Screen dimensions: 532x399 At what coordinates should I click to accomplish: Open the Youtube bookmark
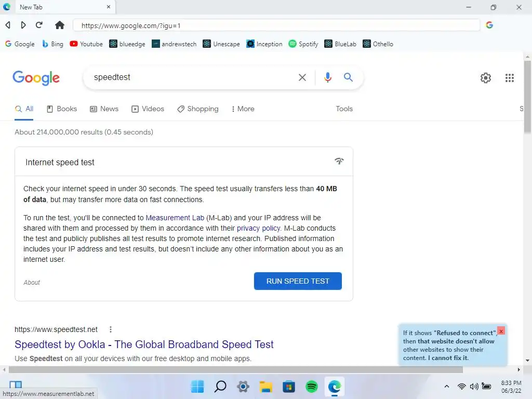86,44
